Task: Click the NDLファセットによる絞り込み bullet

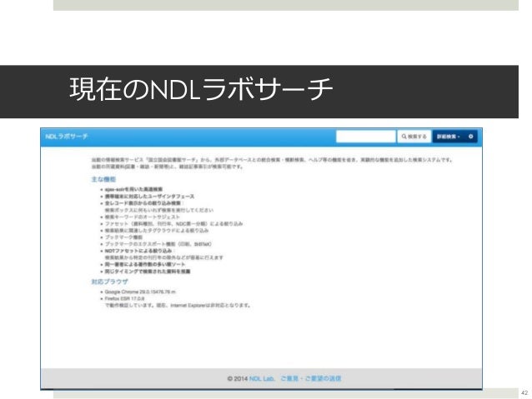Action: point(138,251)
